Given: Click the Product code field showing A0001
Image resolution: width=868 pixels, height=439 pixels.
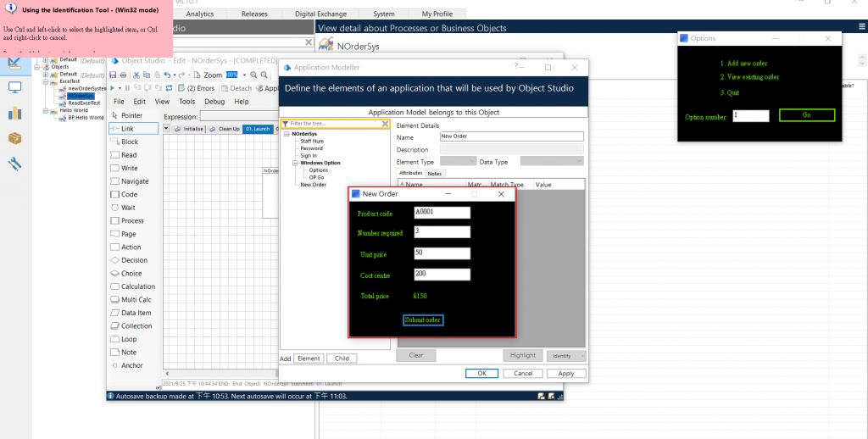Looking at the screenshot, I should click(x=442, y=213).
